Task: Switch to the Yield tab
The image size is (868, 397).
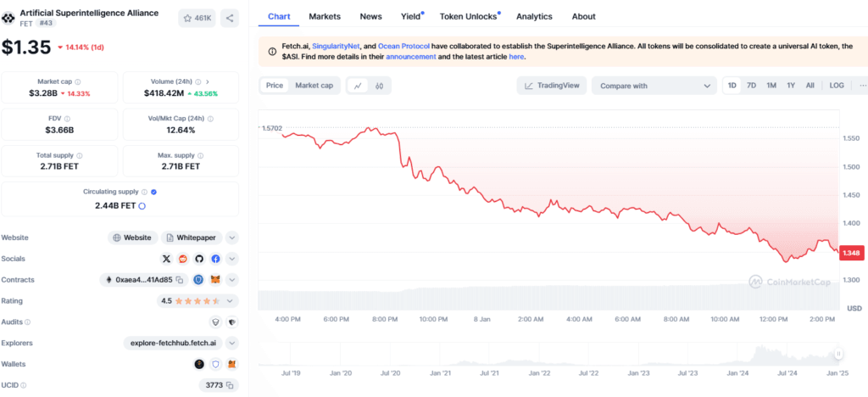Action: click(412, 17)
